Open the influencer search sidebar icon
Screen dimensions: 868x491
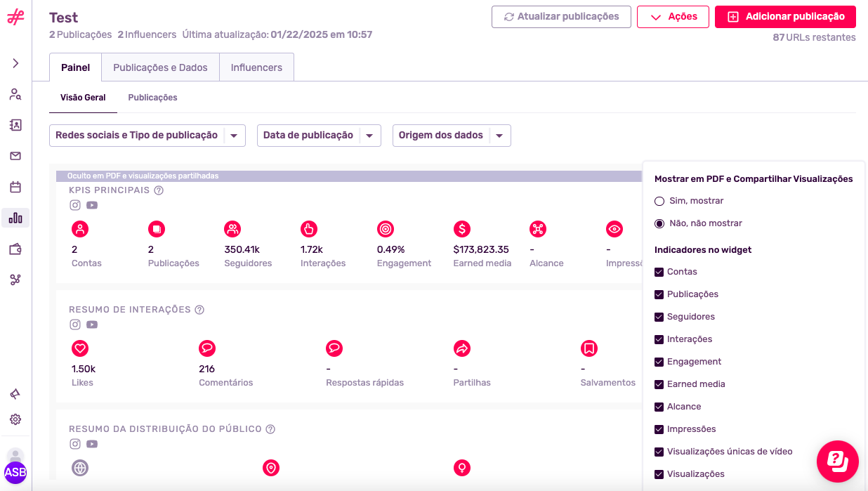click(x=15, y=94)
